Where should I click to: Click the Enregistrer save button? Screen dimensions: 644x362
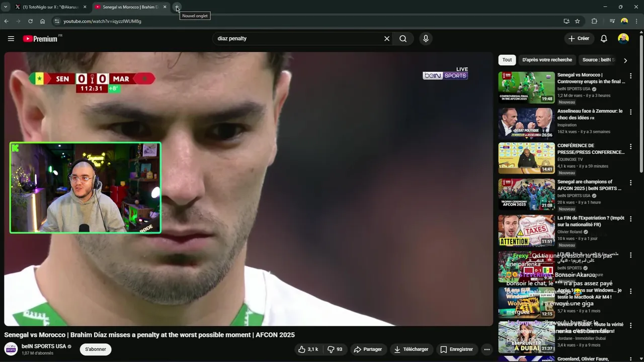(456, 349)
